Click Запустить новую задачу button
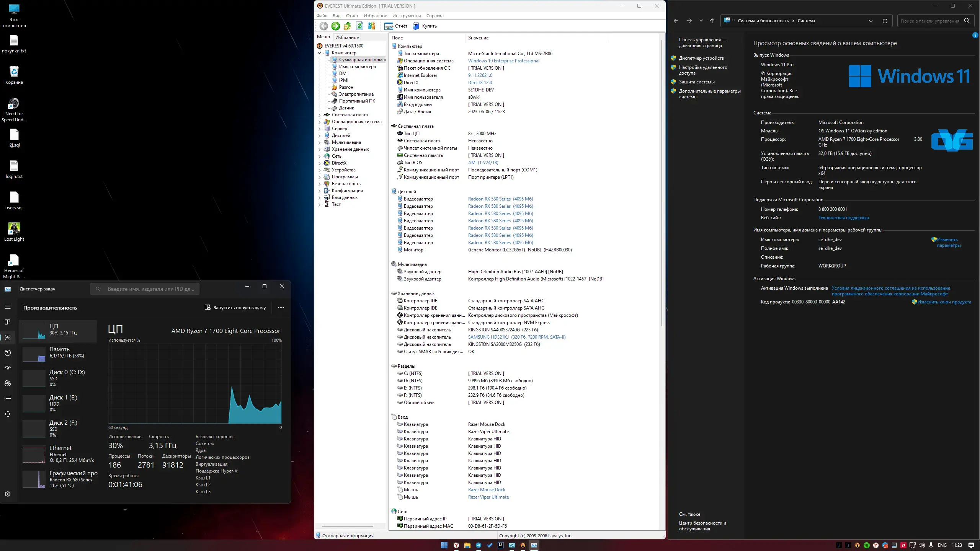 [x=235, y=308]
